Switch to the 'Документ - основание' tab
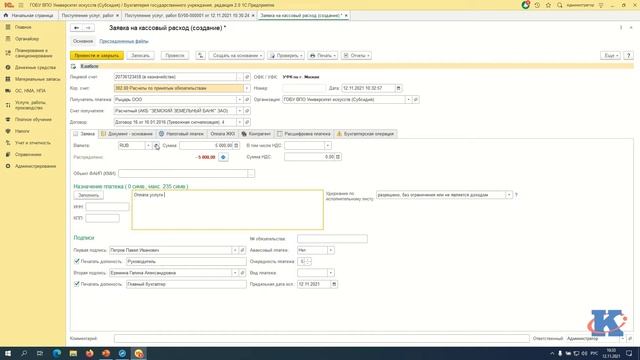 [x=127, y=134]
